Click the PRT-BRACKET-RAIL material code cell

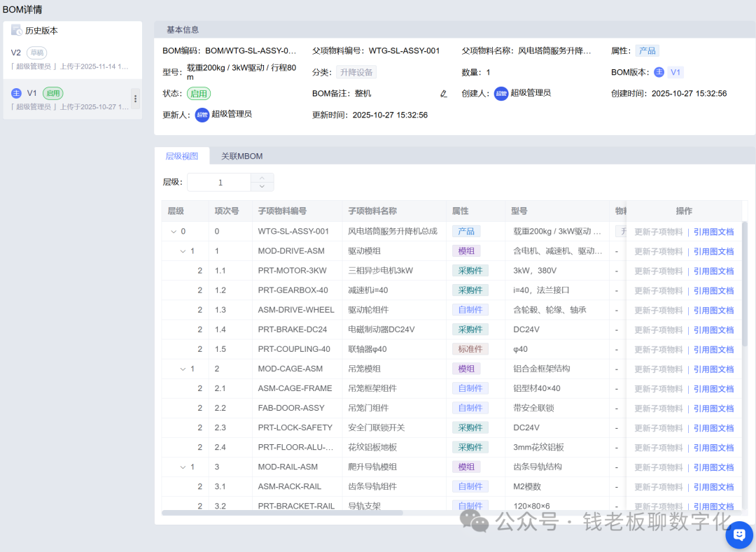tap(296, 507)
